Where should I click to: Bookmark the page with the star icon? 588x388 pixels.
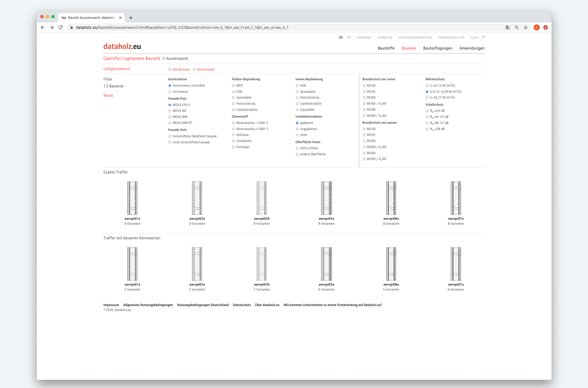click(x=526, y=28)
